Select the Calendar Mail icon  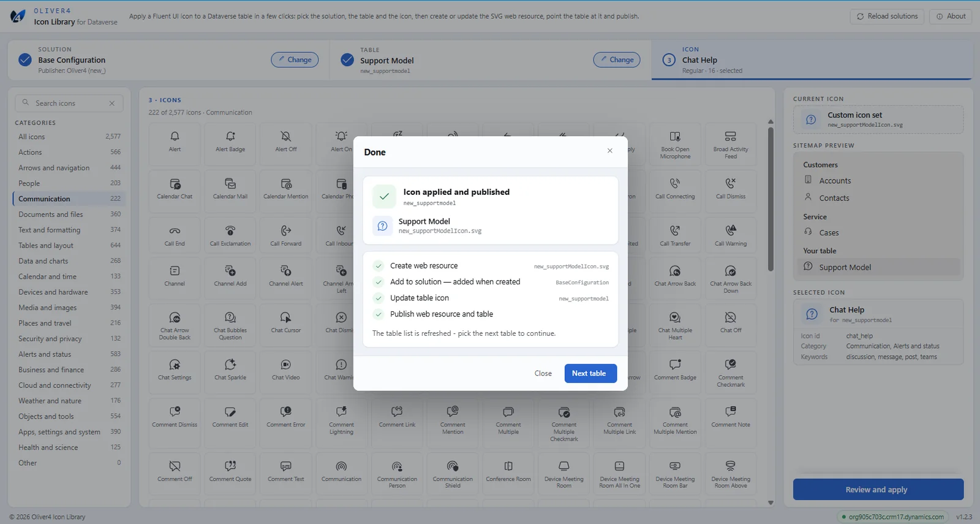[230, 191]
